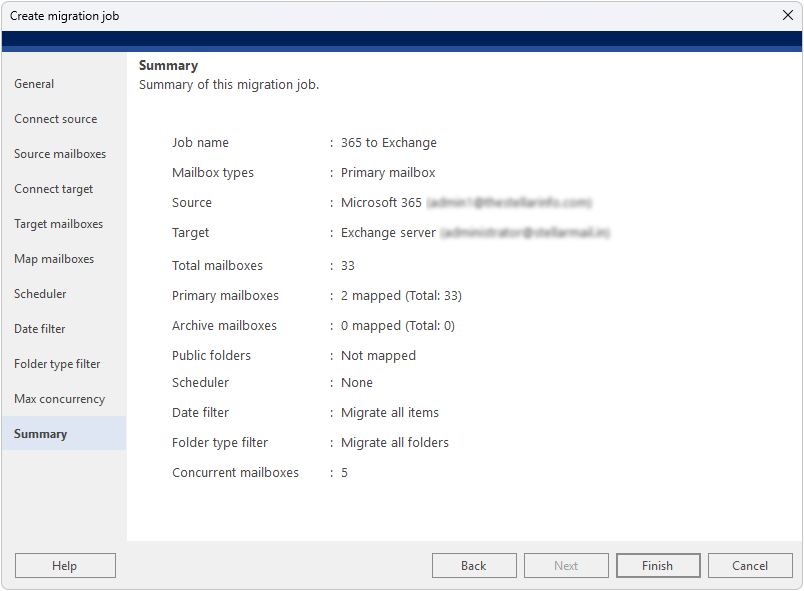The width and height of the screenshot is (804, 591).
Task: Click the Help button
Action: 65,565
